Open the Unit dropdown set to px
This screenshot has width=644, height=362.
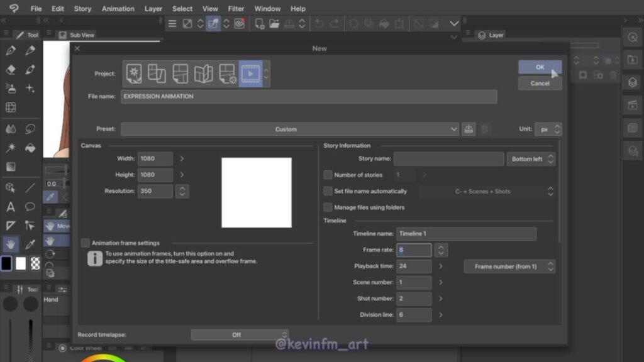[548, 129]
